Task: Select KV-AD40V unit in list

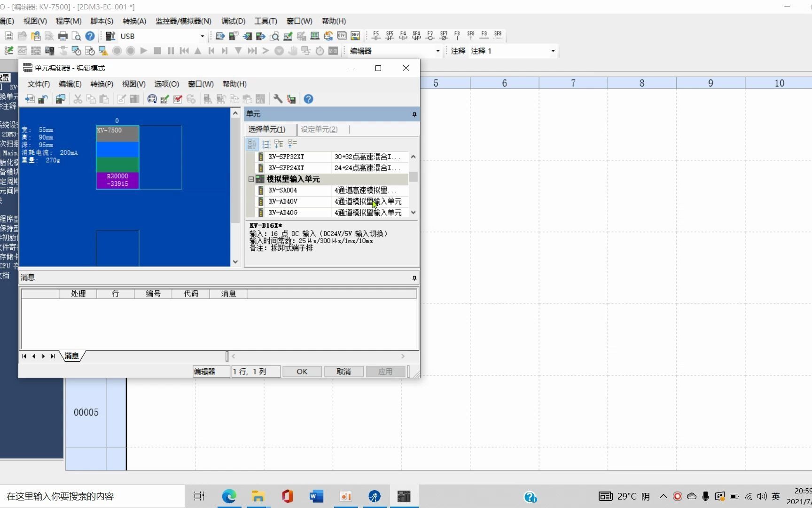Action: pos(332,202)
